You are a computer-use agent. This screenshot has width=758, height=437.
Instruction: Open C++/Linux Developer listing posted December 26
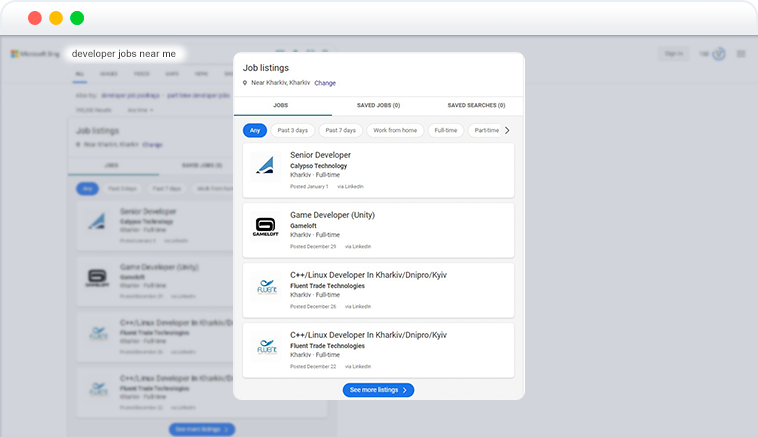(x=368, y=275)
